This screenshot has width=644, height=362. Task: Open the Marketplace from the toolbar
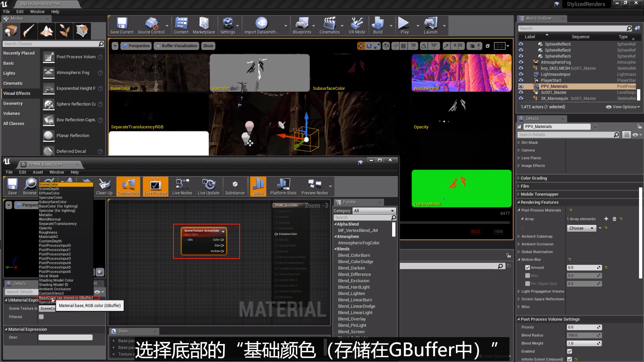coord(204,25)
